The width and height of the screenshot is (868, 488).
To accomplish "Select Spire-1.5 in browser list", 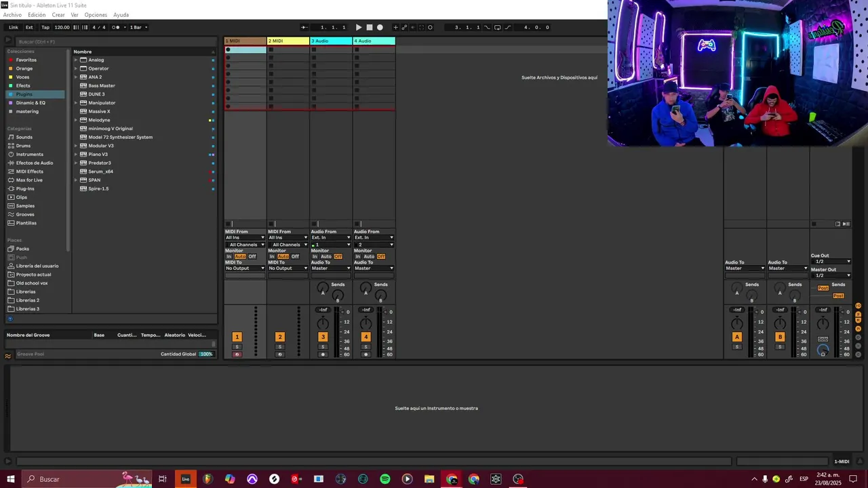I will pos(98,188).
